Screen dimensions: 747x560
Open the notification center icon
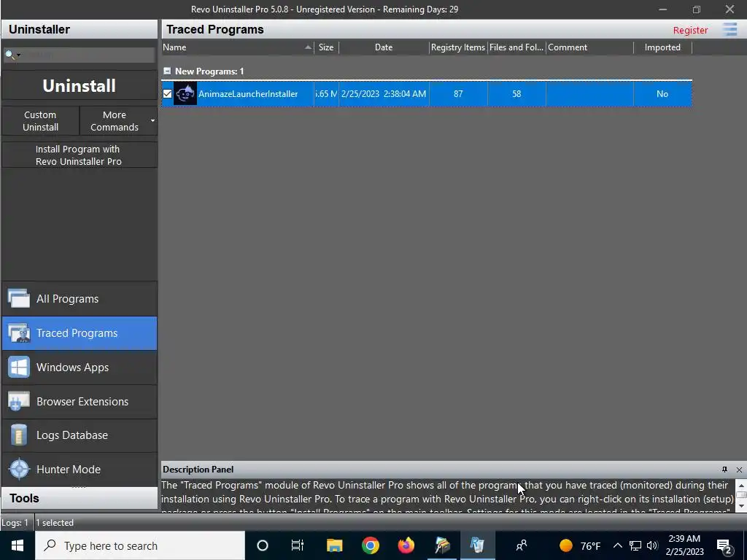724,546
